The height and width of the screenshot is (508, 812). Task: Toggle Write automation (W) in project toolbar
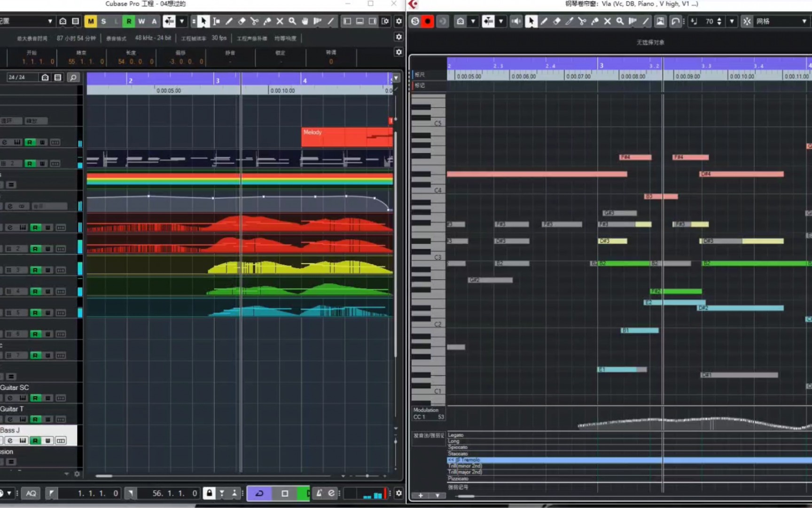tap(141, 21)
